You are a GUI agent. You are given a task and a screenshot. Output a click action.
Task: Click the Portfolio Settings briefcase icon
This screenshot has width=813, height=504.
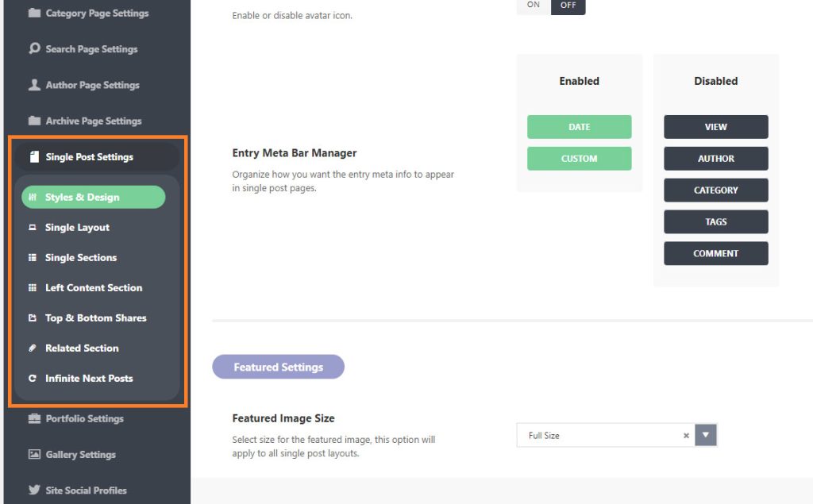coord(34,418)
